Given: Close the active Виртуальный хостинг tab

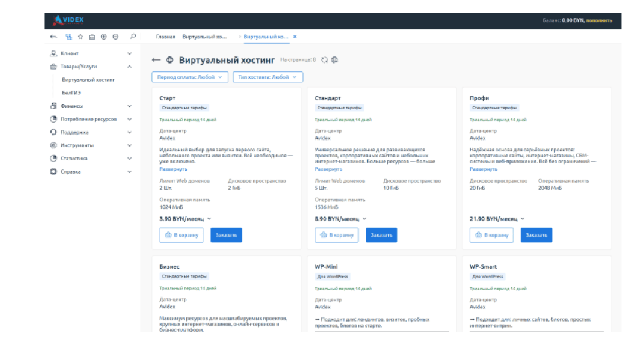Looking at the screenshot, I should pos(295,37).
